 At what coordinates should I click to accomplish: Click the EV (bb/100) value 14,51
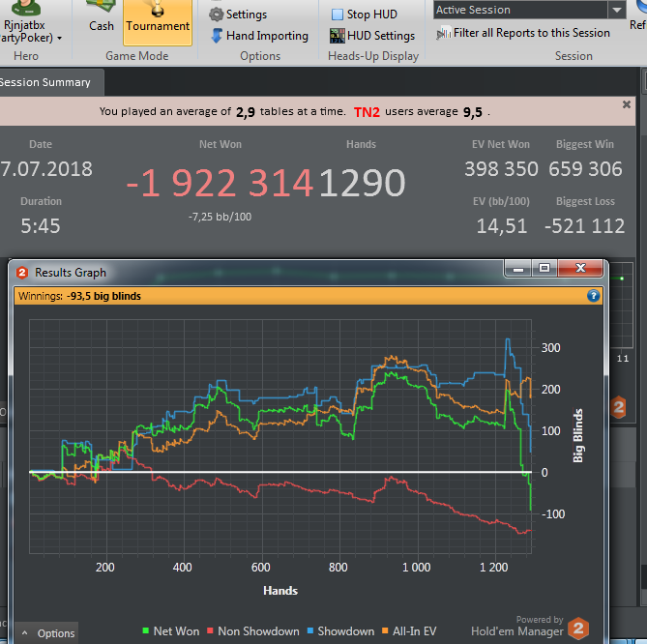point(502,225)
